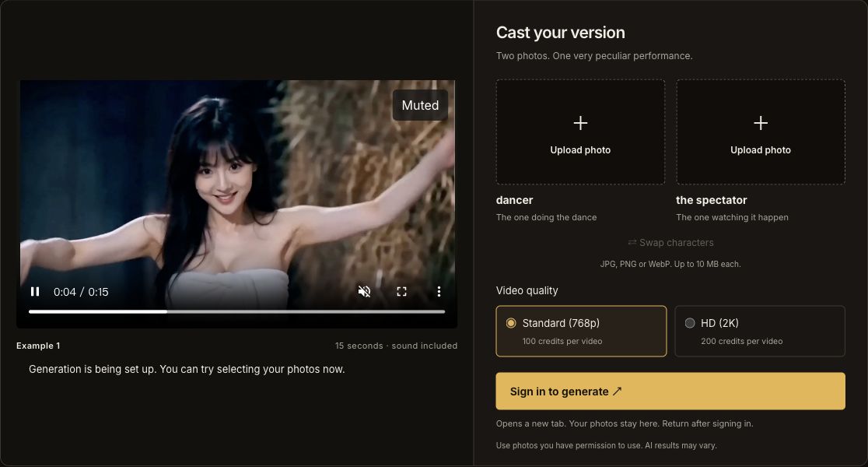Unmute the video with the speaker icon
This screenshot has height=467, width=868.
364,291
